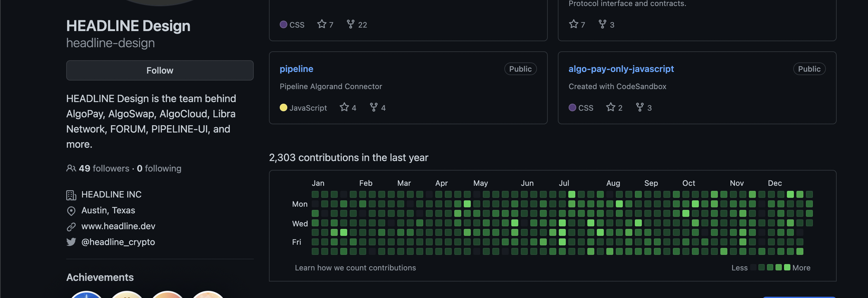Open the @headline_crypto Twitter link
The height and width of the screenshot is (298, 868).
point(118,242)
